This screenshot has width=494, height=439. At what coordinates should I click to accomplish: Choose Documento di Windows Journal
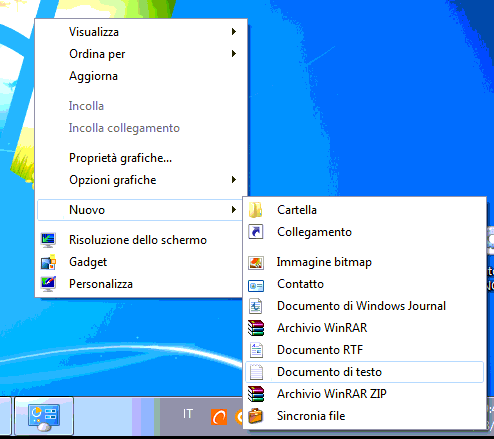[361, 306]
